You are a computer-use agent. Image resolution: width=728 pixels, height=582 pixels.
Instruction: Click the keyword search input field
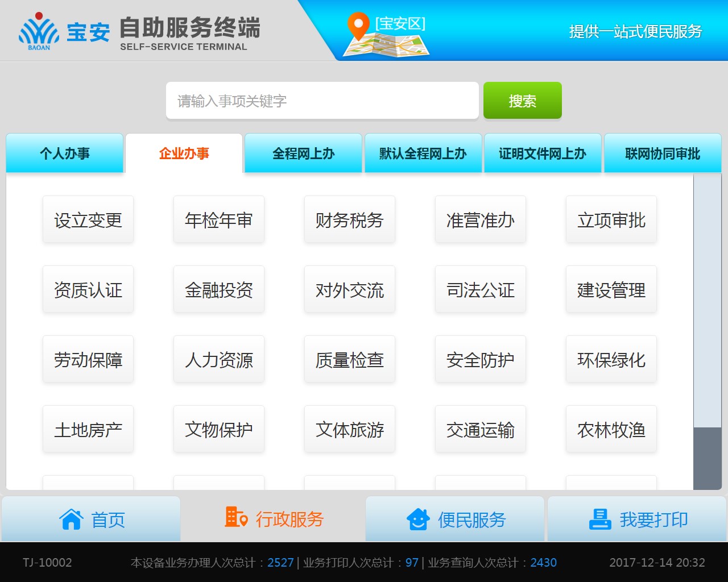pyautogui.click(x=322, y=101)
